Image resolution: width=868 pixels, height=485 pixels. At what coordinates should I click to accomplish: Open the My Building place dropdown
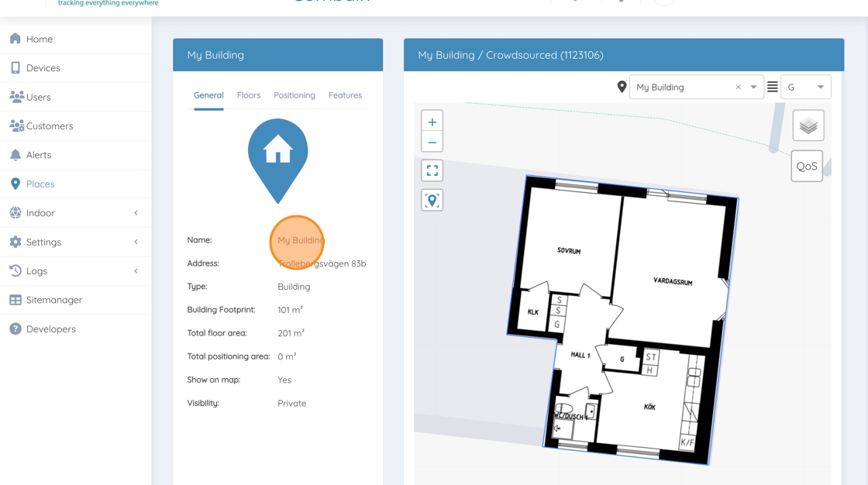tap(753, 87)
